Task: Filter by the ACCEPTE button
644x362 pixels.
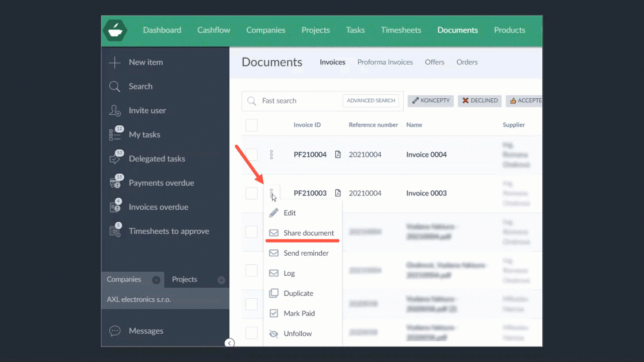Action: 524,101
